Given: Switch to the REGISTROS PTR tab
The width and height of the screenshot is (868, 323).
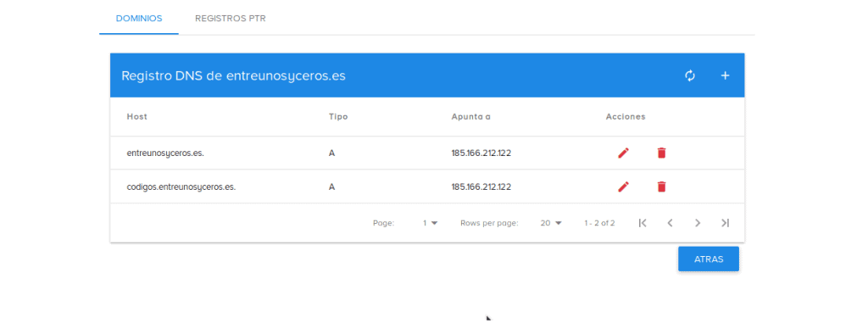Looking at the screenshot, I should 231,19.
